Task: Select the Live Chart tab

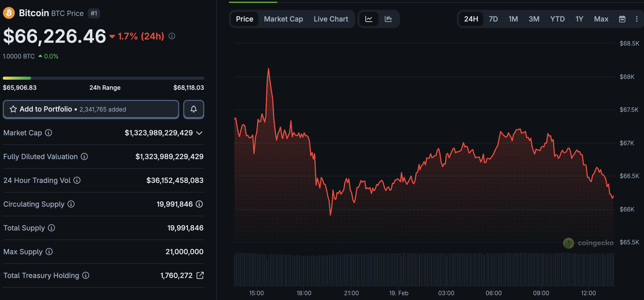Action: point(331,19)
